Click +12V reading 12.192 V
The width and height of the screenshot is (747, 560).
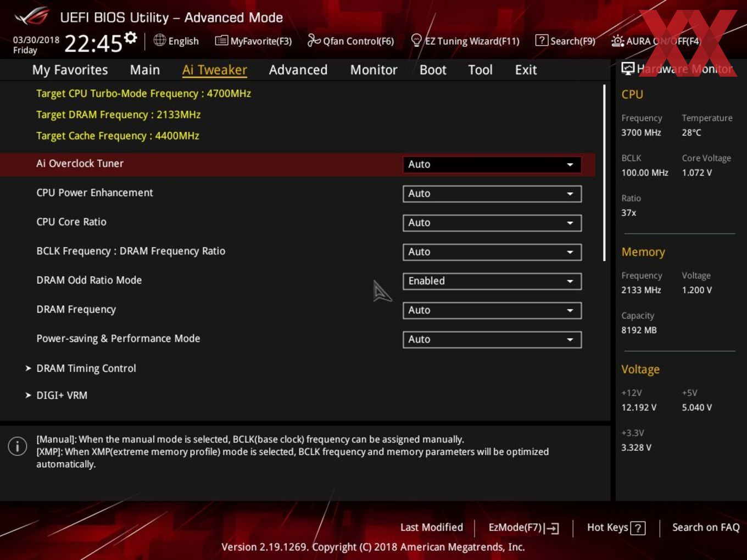pyautogui.click(x=639, y=407)
